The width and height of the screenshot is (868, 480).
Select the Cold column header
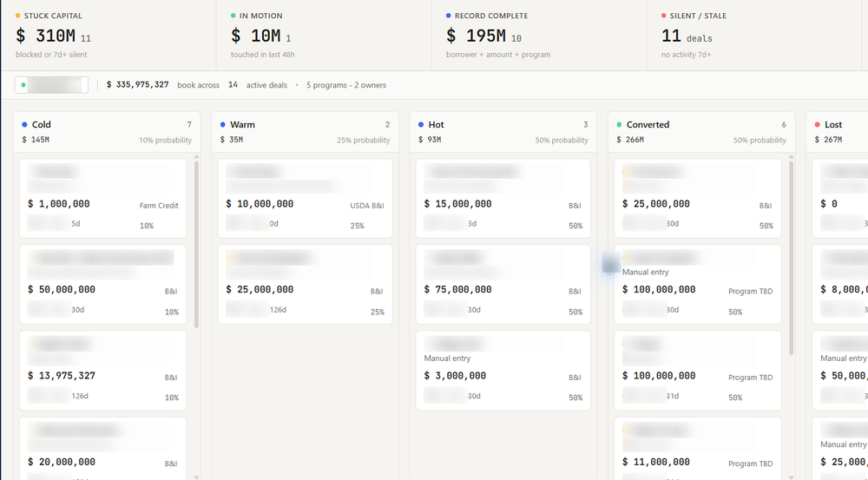coord(107,132)
